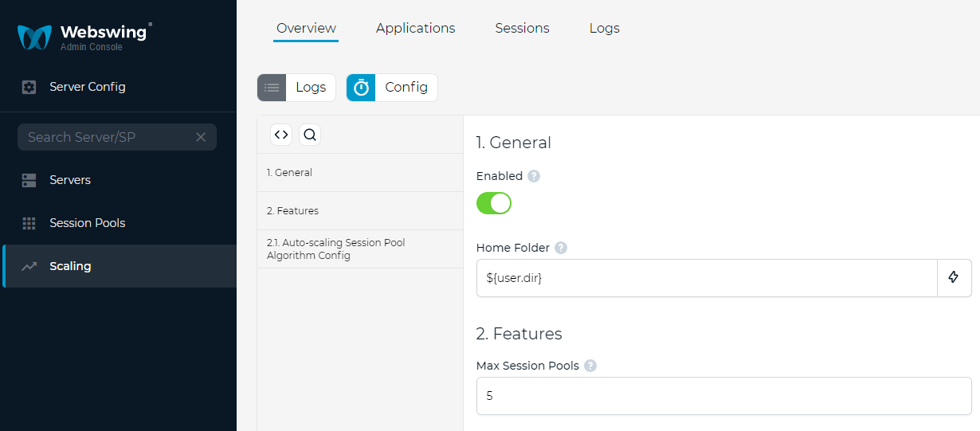Click the Webswing butterfly logo
Image resolution: width=980 pixels, height=431 pixels.
(x=34, y=37)
